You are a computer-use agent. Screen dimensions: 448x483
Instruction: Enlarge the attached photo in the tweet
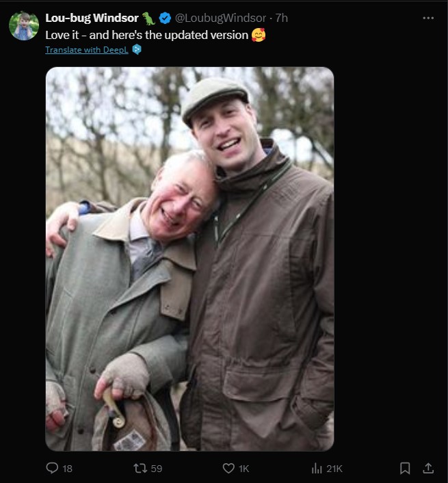189,259
